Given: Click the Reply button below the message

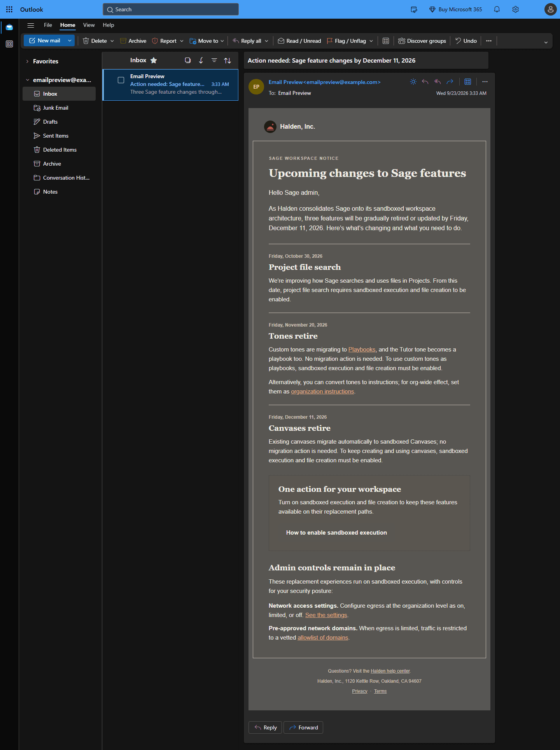Looking at the screenshot, I should [x=266, y=727].
